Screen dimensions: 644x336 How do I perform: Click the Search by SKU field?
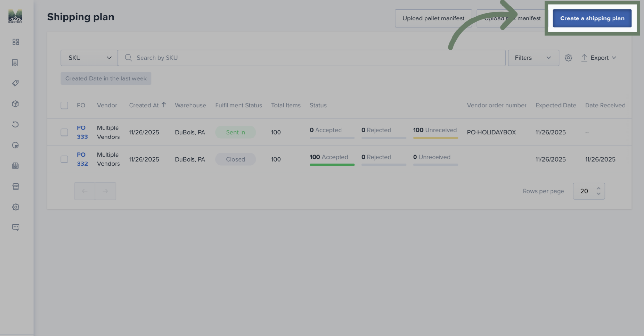pyautogui.click(x=312, y=58)
